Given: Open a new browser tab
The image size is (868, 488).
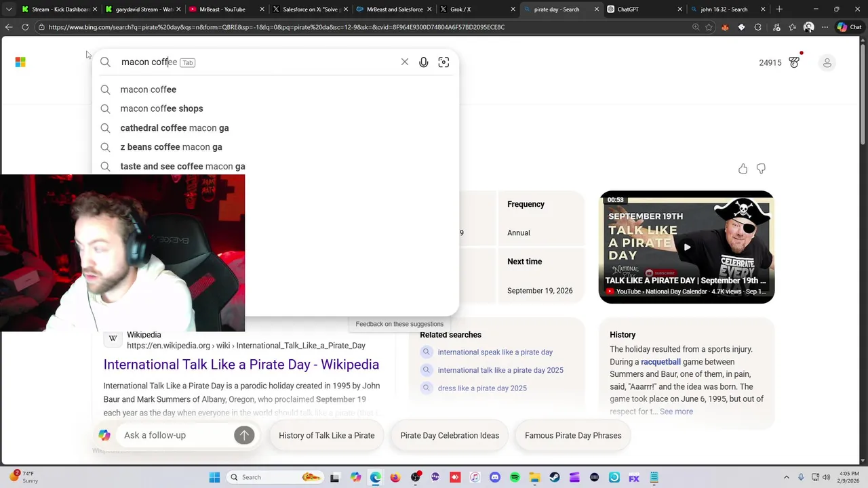Looking at the screenshot, I should coord(779,9).
